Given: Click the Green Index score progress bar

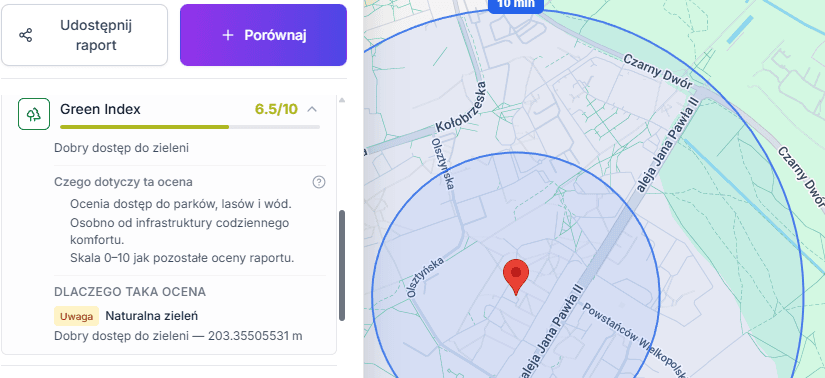Looking at the screenshot, I should [x=190, y=127].
